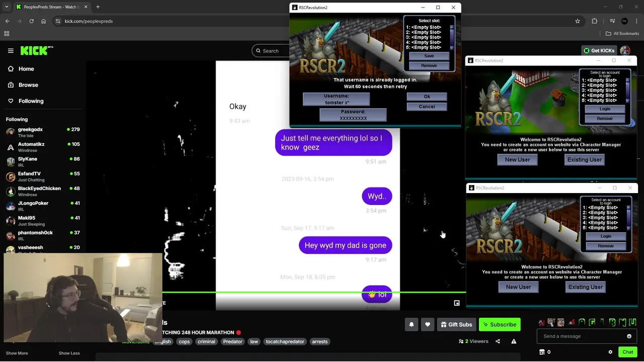Click Existing User in middle RSCRevolution2 window
This screenshot has width=644, height=362.
pyautogui.click(x=584, y=159)
